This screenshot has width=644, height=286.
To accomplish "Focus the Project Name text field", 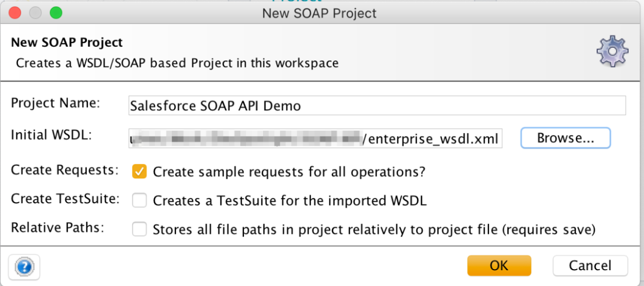I will coord(377,105).
